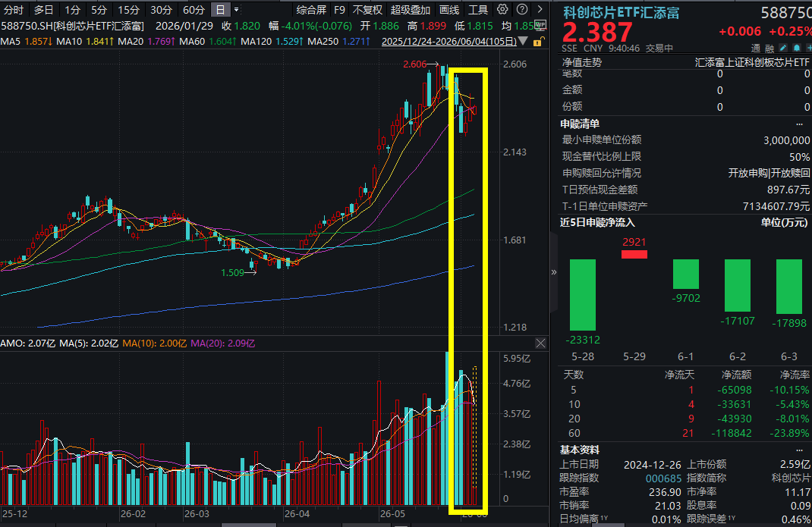Click the 净流率 column header
The width and height of the screenshot is (812, 527).
pyautogui.click(x=794, y=375)
